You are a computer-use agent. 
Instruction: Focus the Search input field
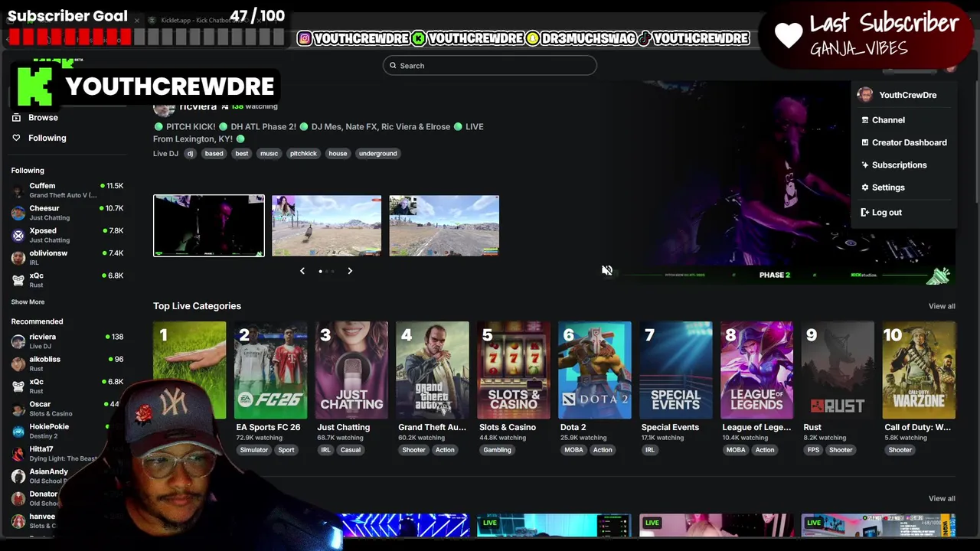[x=490, y=66]
